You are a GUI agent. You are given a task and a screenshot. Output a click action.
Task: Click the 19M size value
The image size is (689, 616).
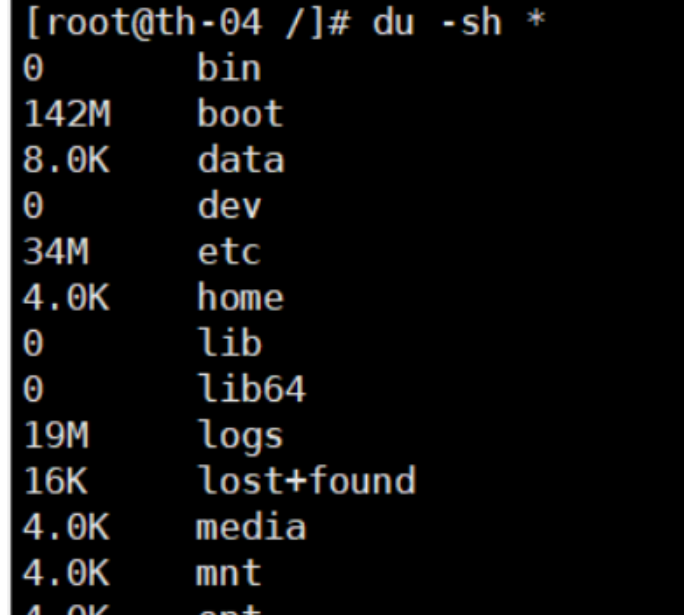(x=47, y=436)
